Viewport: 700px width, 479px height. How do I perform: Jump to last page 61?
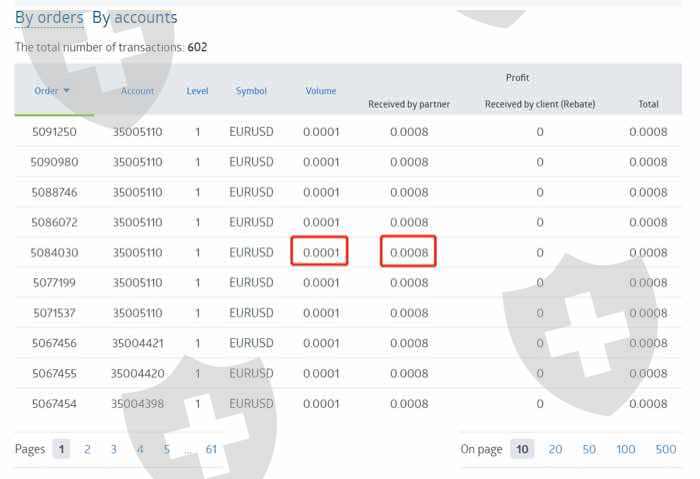click(x=211, y=449)
